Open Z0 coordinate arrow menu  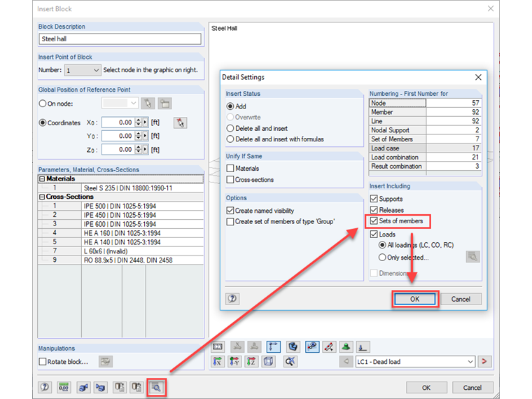pos(145,150)
